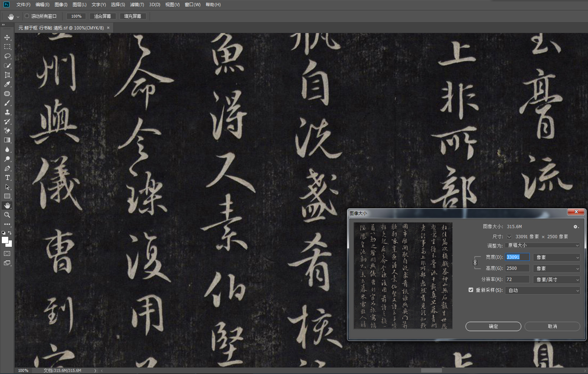The height and width of the screenshot is (374, 588).
Task: Swap foreground and background colors
Action: coord(10,233)
